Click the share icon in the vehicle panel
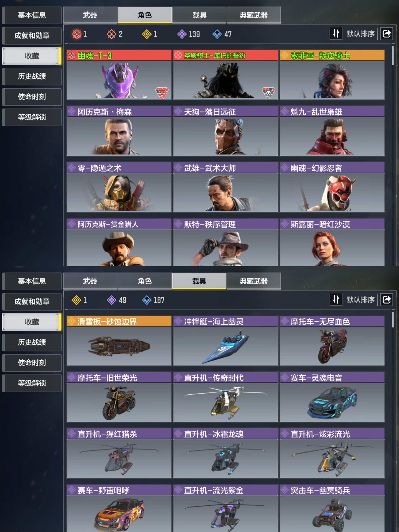Viewport: 399px width, 532px height. pos(386,299)
